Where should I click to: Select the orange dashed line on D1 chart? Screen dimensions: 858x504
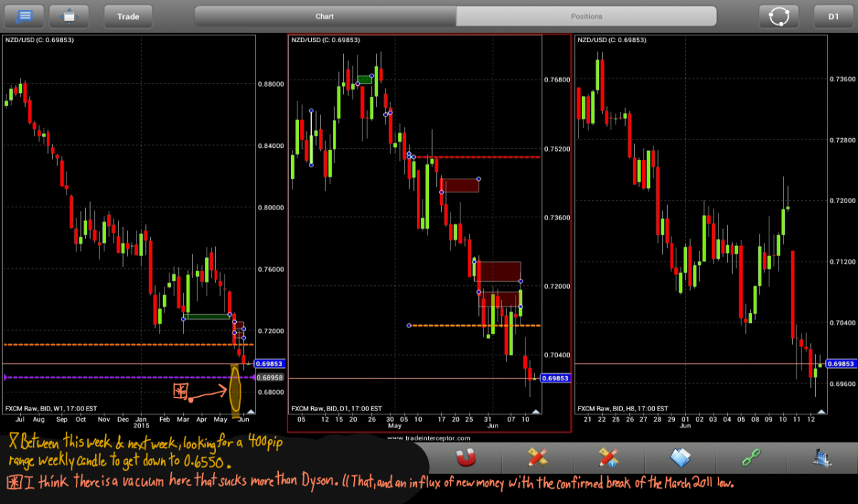click(x=475, y=325)
